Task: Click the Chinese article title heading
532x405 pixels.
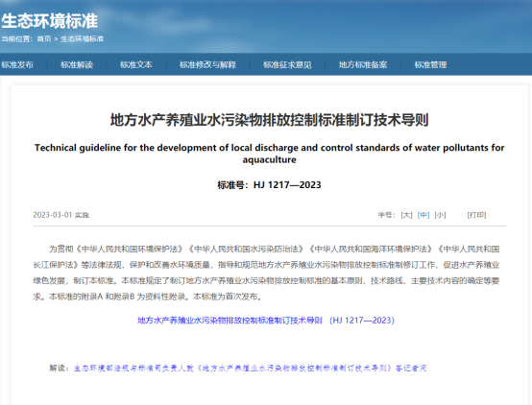Action: pyautogui.click(x=270, y=120)
